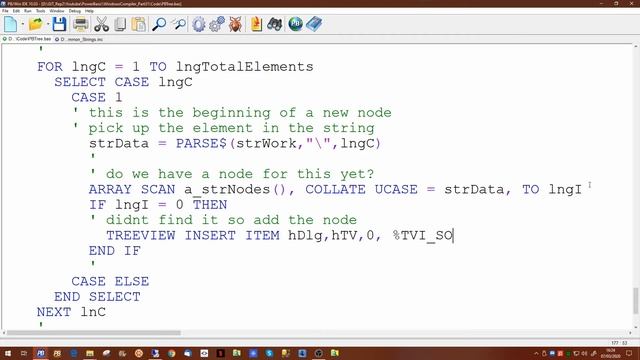
Task: Click the Copy toolbar icon
Action: pos(120,24)
